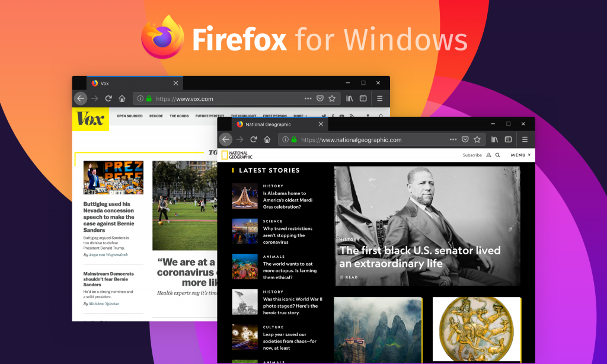Open Vox 'Recode' nav item
The height and width of the screenshot is (364, 607).
coord(156,116)
